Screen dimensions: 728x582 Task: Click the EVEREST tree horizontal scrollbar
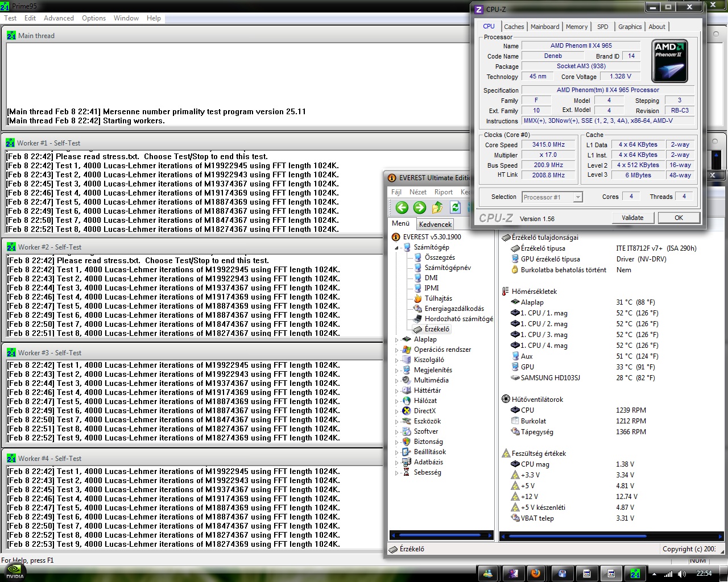pos(441,535)
